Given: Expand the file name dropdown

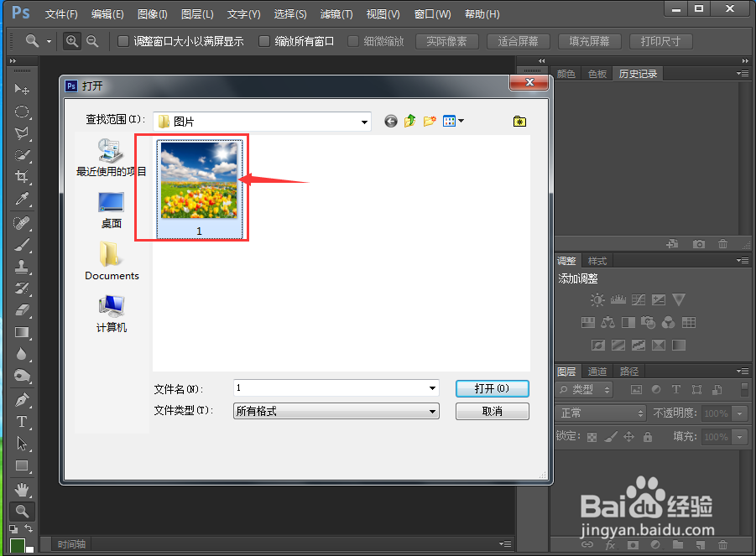Looking at the screenshot, I should [432, 388].
